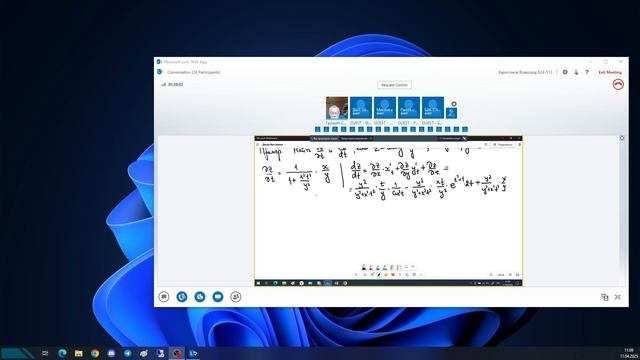Click the Request Control button

(394, 85)
